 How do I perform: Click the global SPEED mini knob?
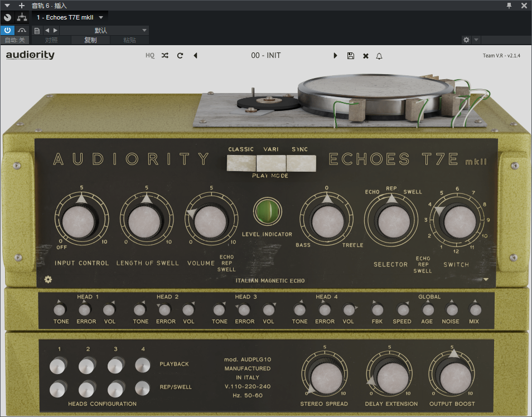[403, 309]
